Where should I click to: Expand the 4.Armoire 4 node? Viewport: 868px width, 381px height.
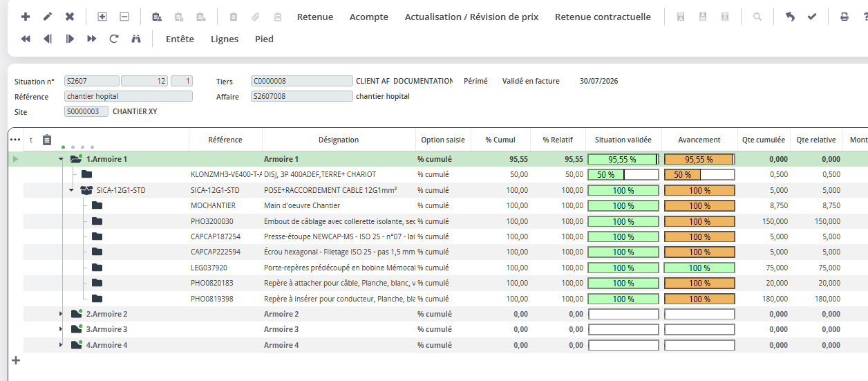(x=61, y=345)
